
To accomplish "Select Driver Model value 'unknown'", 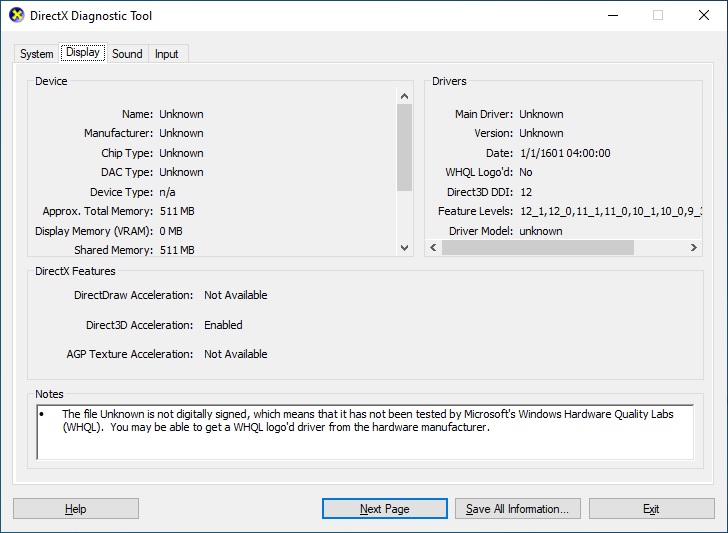I will pos(540,231).
